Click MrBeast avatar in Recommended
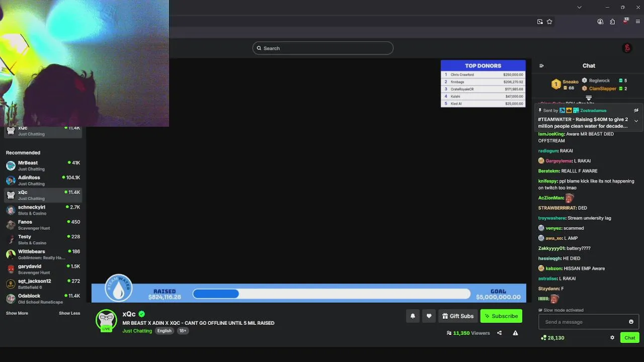This screenshot has height=362, width=644. pyautogui.click(x=11, y=166)
